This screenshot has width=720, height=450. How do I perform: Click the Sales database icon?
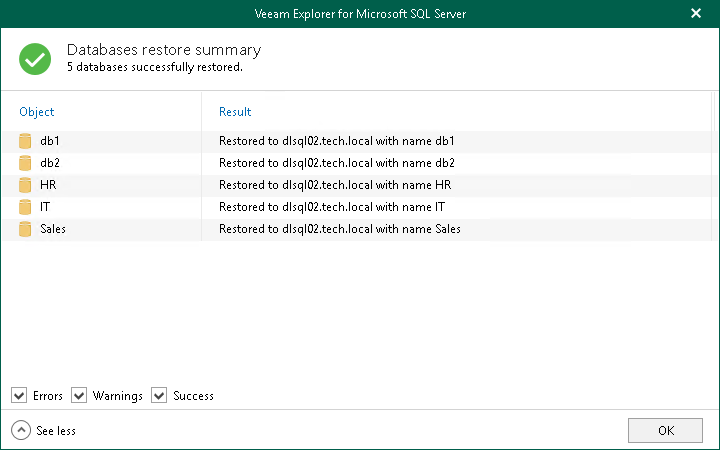[26, 229]
